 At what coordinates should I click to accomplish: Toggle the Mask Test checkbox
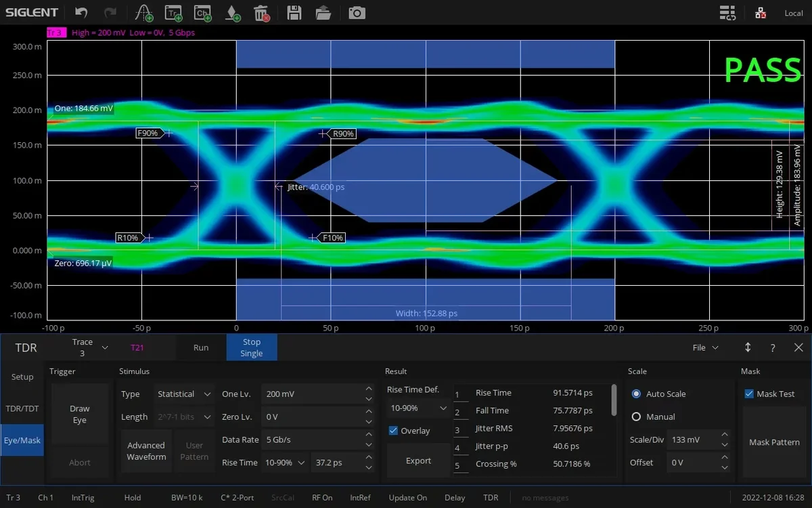point(748,393)
